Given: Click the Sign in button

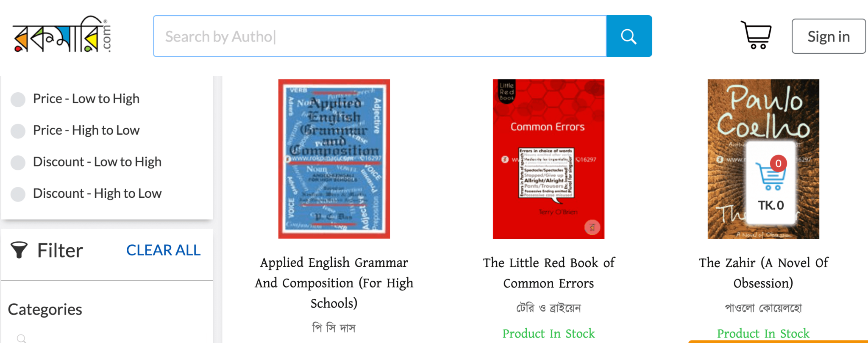Looking at the screenshot, I should coord(828,36).
